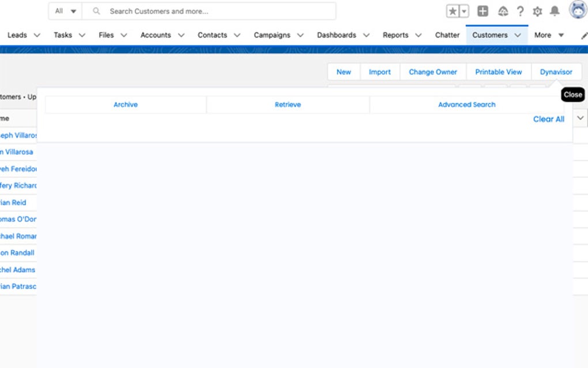588x368 pixels.
Task: Switch to the Dashboards tab
Action: [337, 35]
